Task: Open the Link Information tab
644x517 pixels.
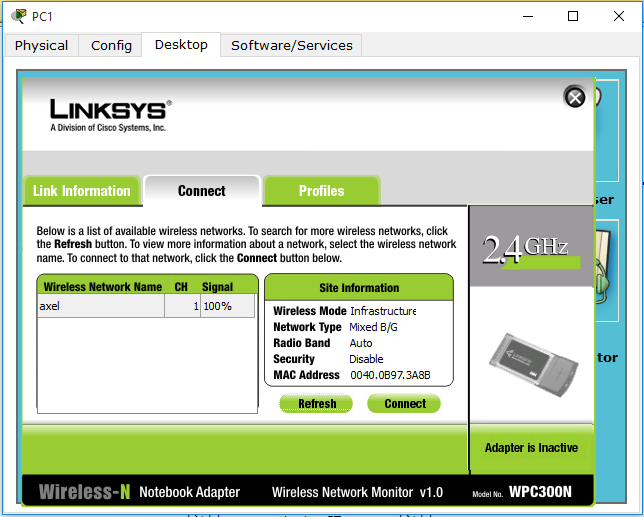Action: [x=82, y=191]
